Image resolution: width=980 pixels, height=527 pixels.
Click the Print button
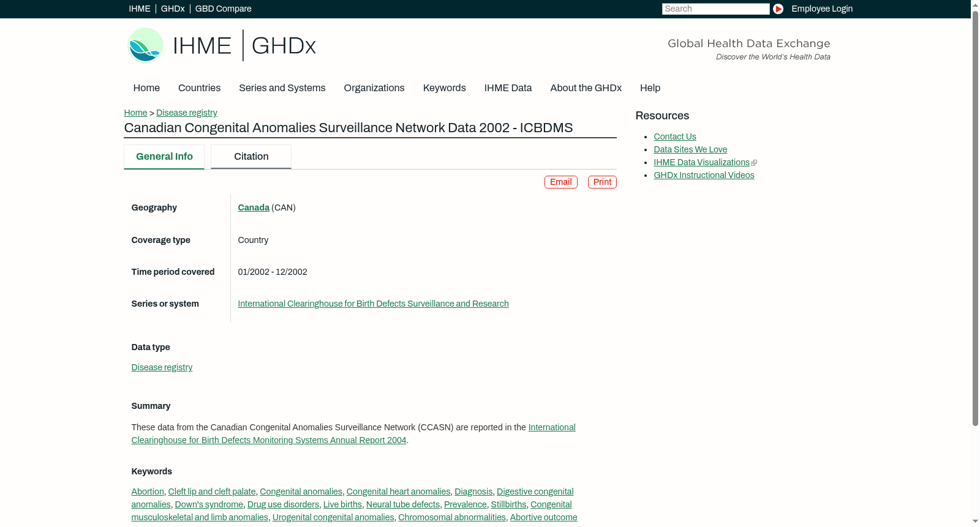[x=602, y=182]
